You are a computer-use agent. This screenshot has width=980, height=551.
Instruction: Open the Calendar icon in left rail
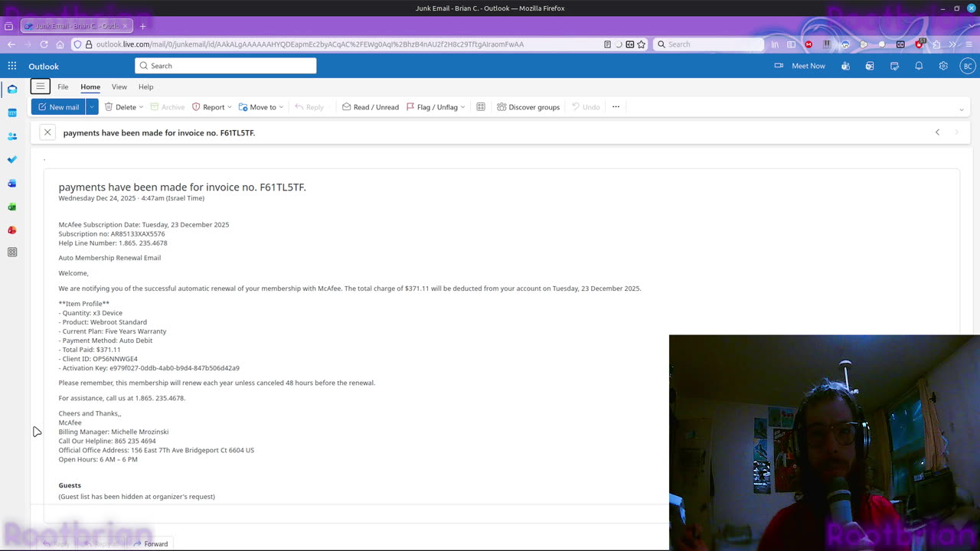(12, 112)
